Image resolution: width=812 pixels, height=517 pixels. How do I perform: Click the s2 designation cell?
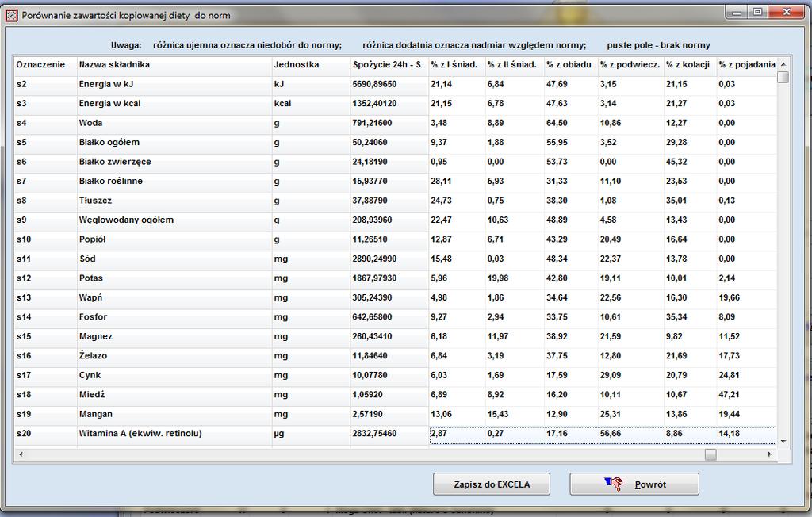pyautogui.click(x=45, y=84)
